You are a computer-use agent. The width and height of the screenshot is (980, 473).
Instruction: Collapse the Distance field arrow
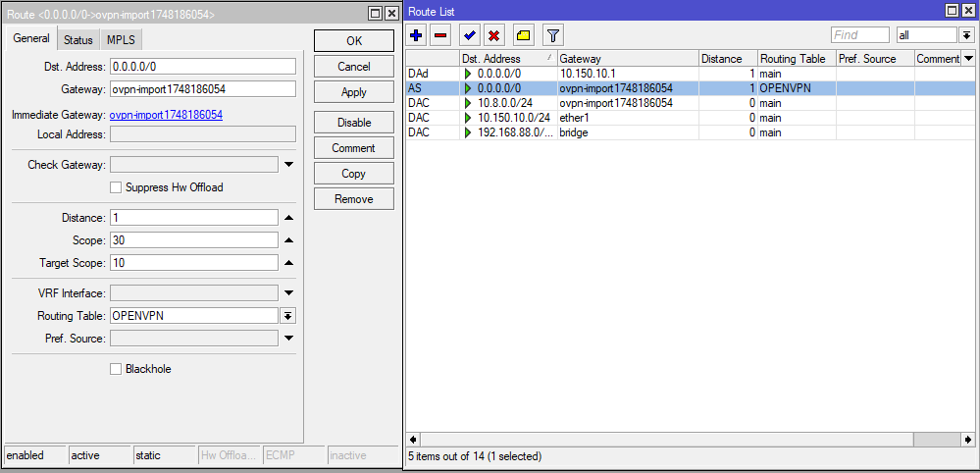coord(288,218)
